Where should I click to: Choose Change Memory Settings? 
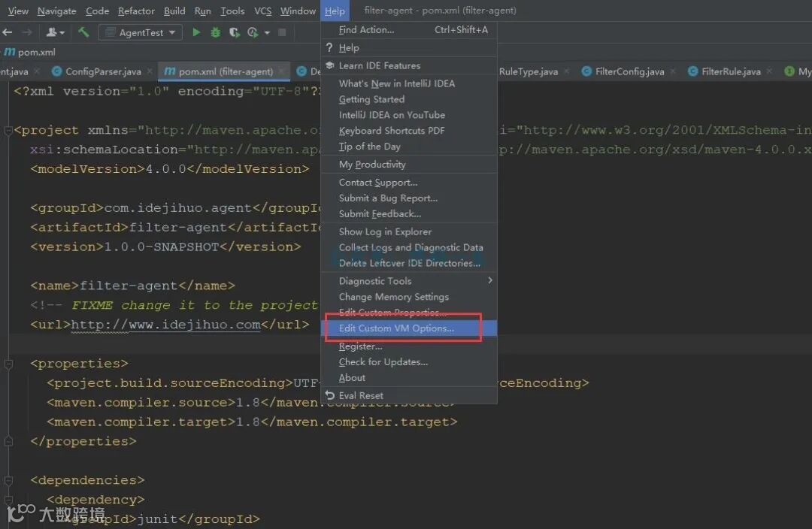click(x=409, y=297)
